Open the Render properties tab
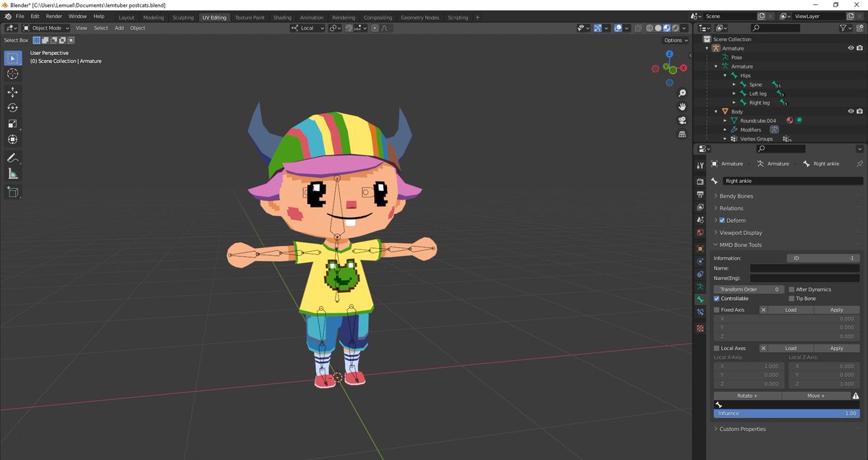Image resolution: width=868 pixels, height=460 pixels. pos(700,182)
